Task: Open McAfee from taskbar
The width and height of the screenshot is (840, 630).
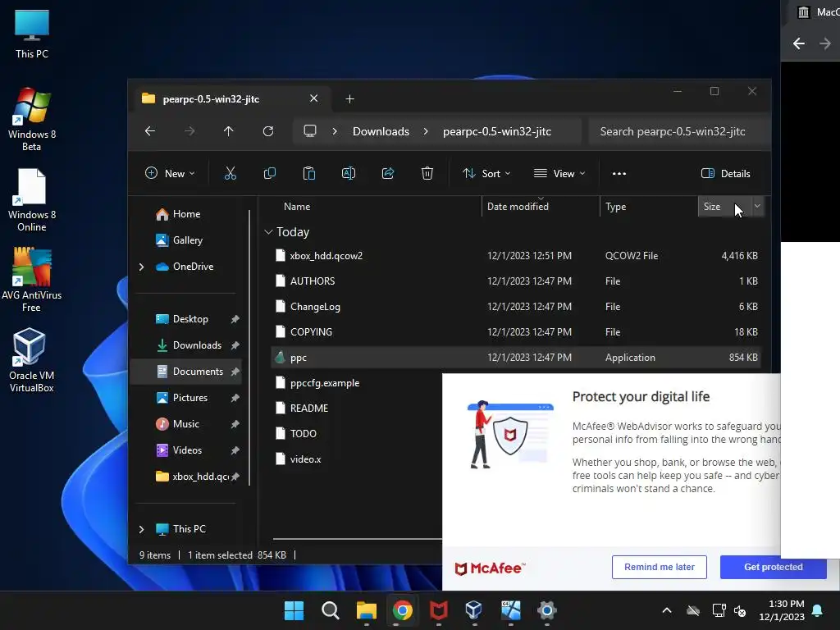Action: point(438,610)
